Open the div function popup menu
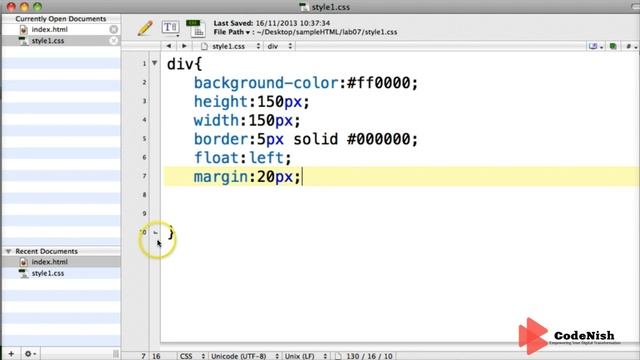 (x=280, y=46)
